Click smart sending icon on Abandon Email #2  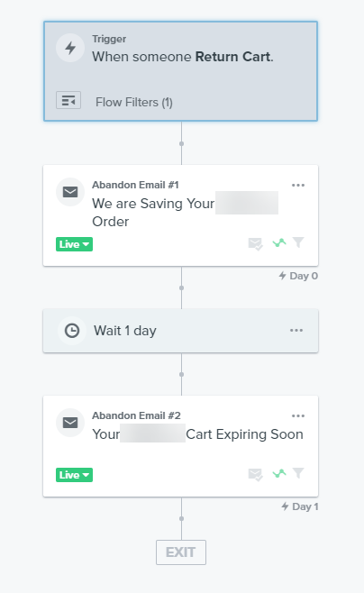pos(255,474)
